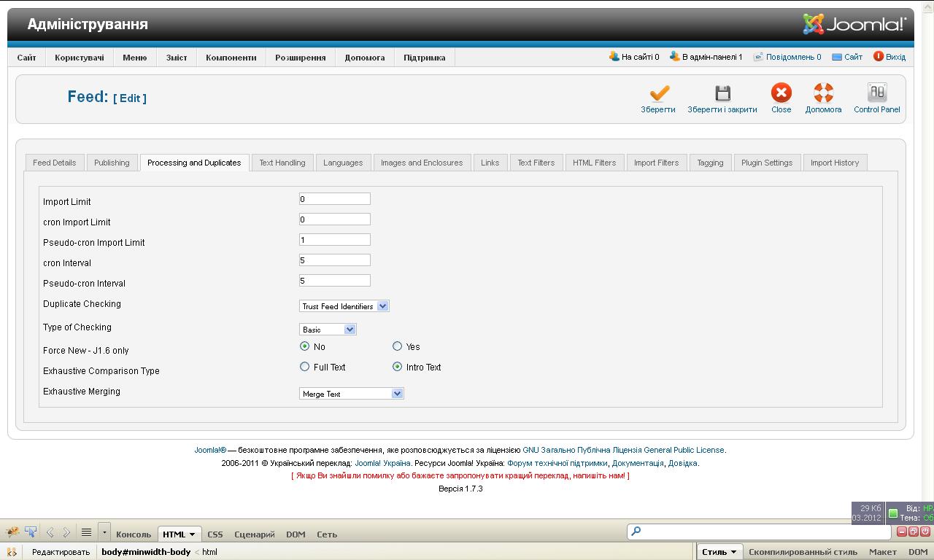Image resolution: width=934 pixels, height=560 pixels.
Task: Click the Firebug bug icon
Action: point(12,532)
